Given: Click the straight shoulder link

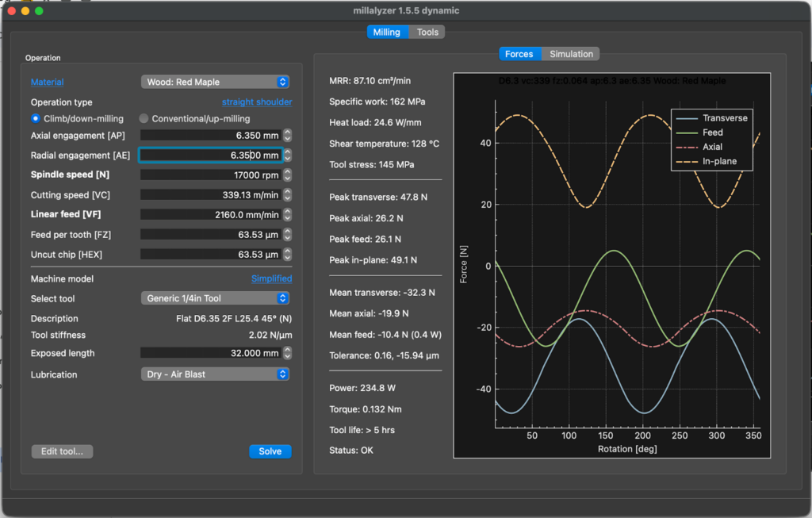Looking at the screenshot, I should tap(256, 102).
